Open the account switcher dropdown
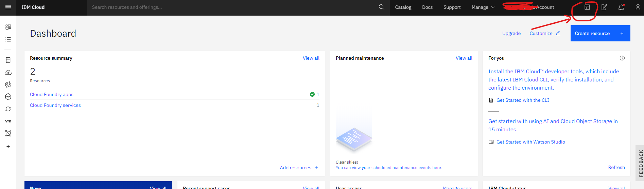Viewport: 644px width, 189px height. (529, 7)
